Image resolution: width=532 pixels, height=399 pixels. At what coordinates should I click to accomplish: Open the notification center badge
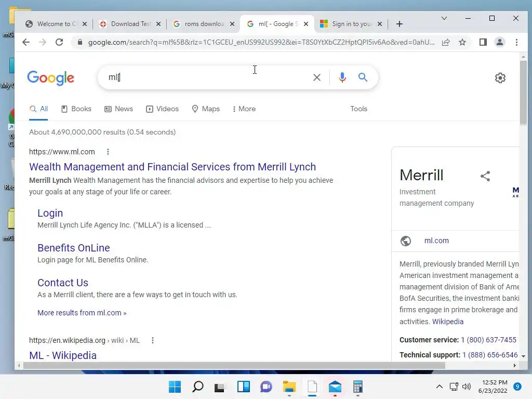point(517,387)
